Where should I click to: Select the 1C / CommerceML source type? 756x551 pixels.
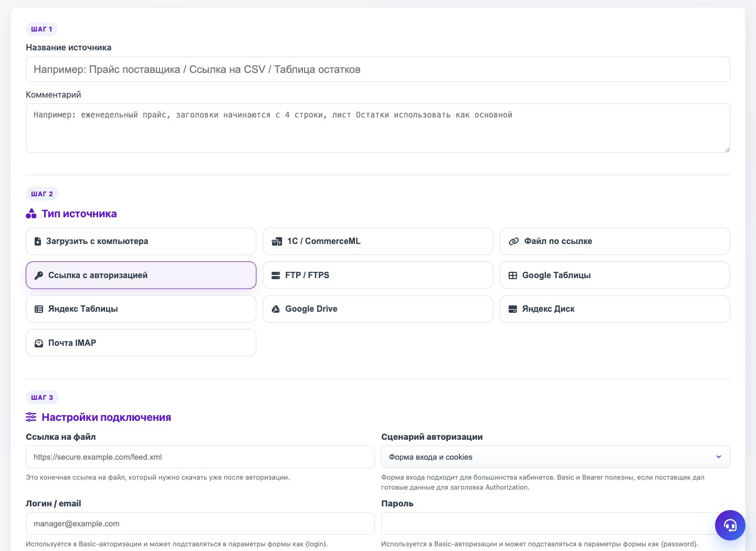click(378, 241)
